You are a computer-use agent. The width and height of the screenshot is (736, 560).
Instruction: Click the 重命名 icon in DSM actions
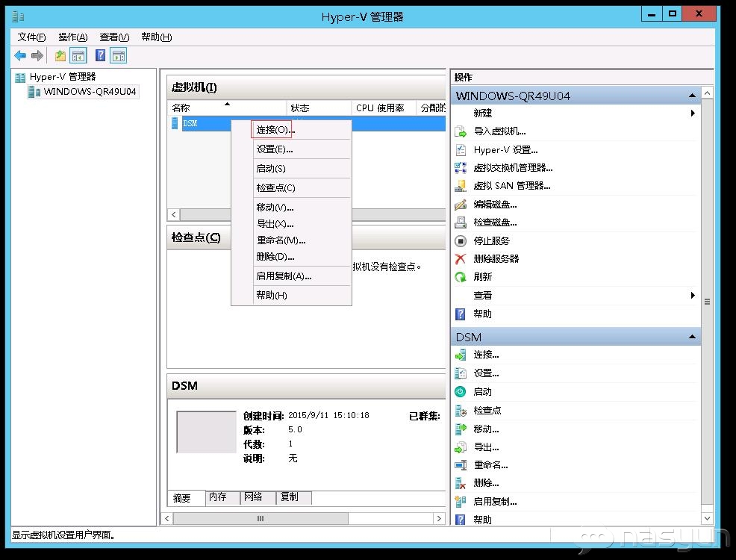click(x=461, y=465)
